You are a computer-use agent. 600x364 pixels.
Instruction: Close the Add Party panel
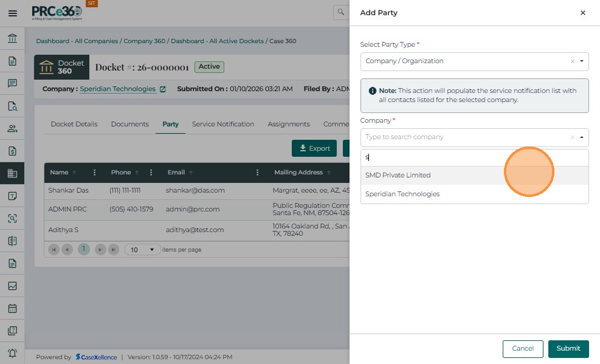click(x=582, y=13)
